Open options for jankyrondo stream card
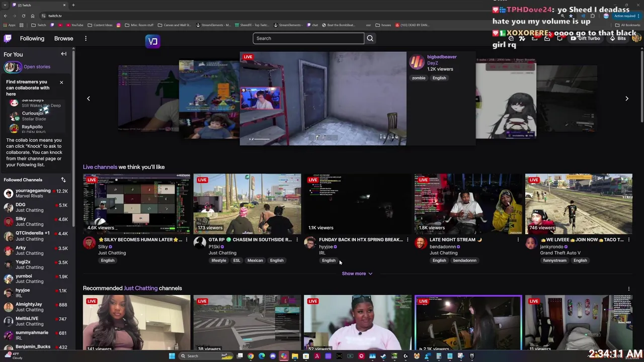The width and height of the screenshot is (644, 362). pos(629,240)
